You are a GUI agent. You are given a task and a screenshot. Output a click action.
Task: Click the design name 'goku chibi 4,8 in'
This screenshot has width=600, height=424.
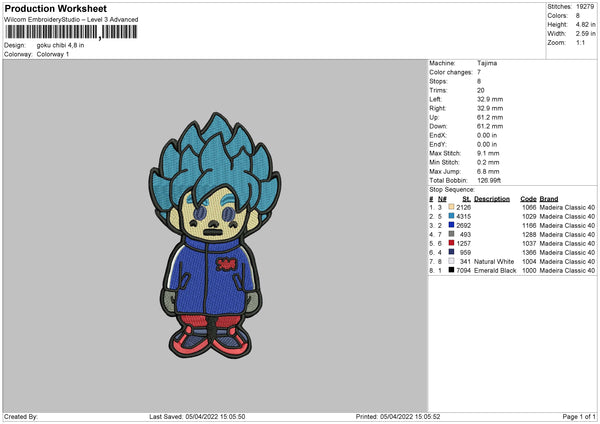pyautogui.click(x=60, y=45)
